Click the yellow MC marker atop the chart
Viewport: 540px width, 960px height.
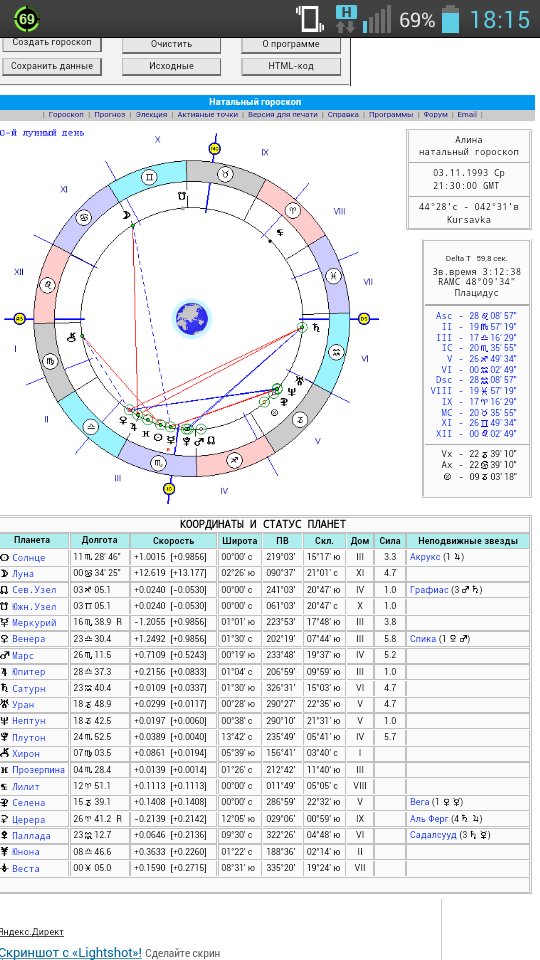[x=214, y=149]
